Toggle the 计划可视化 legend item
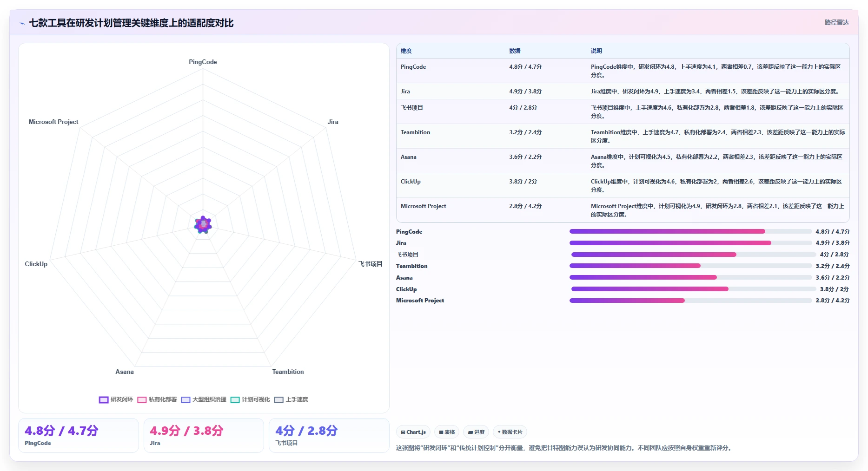Screen dimensions: 868x471 click(x=250, y=399)
